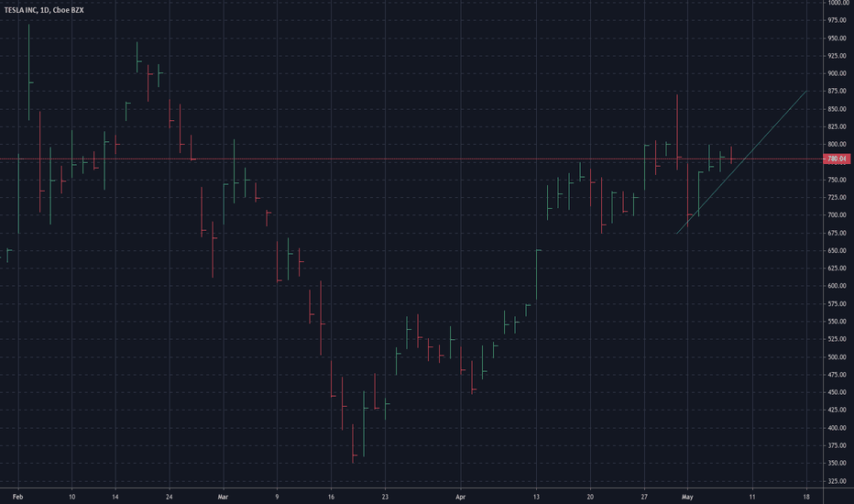This screenshot has width=854, height=504.
Task: Click the 16 date axis label
Action: click(x=331, y=497)
